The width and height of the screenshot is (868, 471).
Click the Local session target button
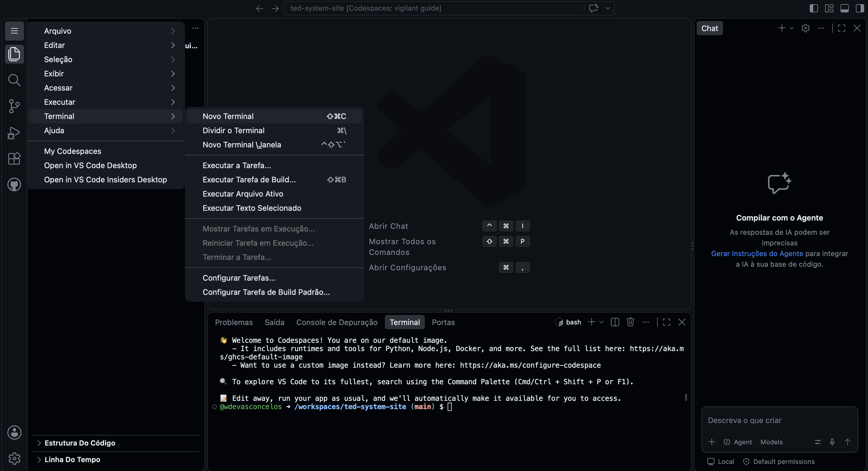721,462
